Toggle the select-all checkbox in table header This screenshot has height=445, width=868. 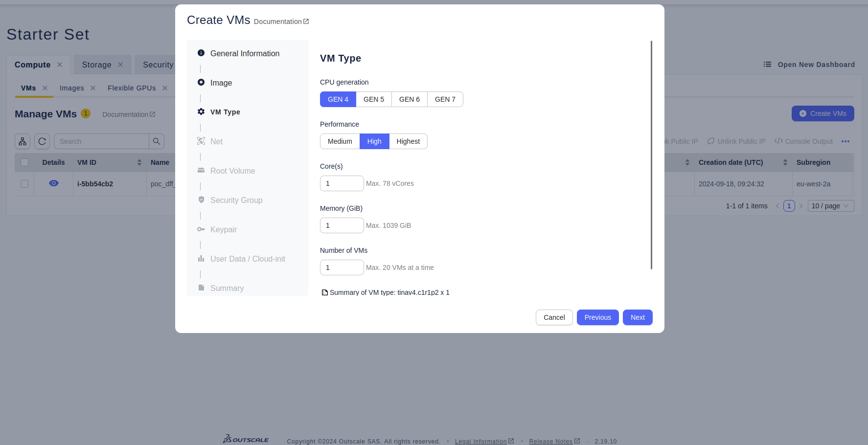[x=24, y=162]
